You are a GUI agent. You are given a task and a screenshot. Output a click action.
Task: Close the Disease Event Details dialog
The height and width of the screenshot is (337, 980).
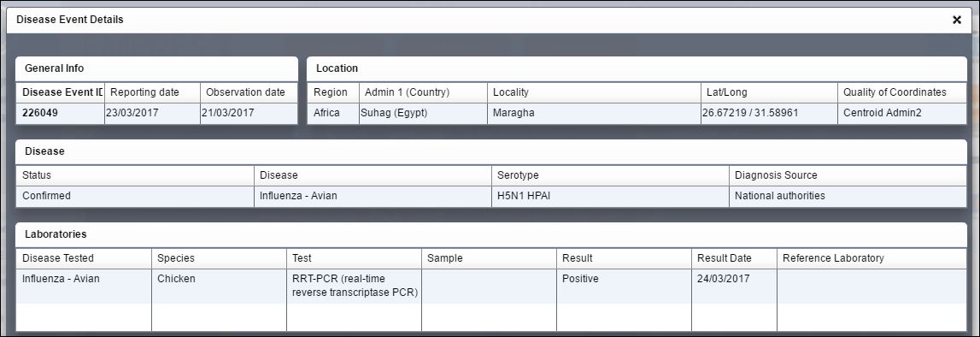[956, 20]
